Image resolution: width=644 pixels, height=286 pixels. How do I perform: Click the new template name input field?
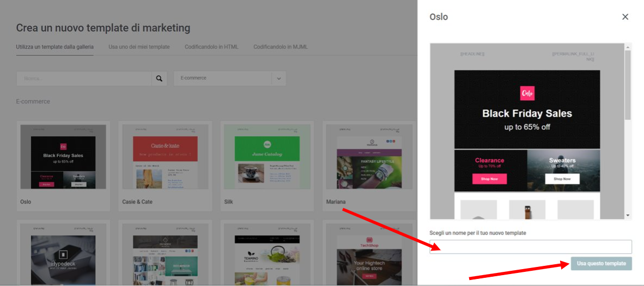530,247
